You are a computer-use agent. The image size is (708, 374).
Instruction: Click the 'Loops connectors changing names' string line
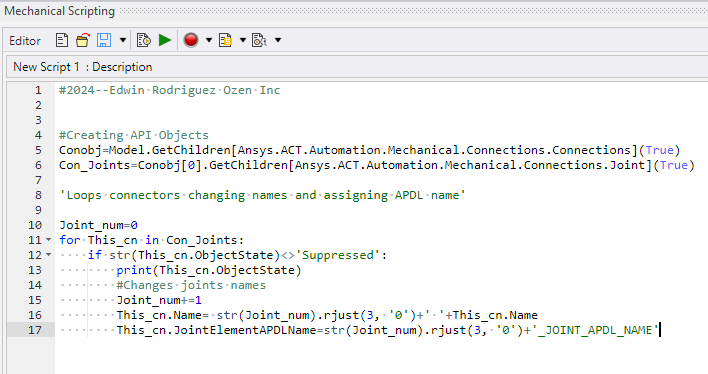tap(262, 195)
